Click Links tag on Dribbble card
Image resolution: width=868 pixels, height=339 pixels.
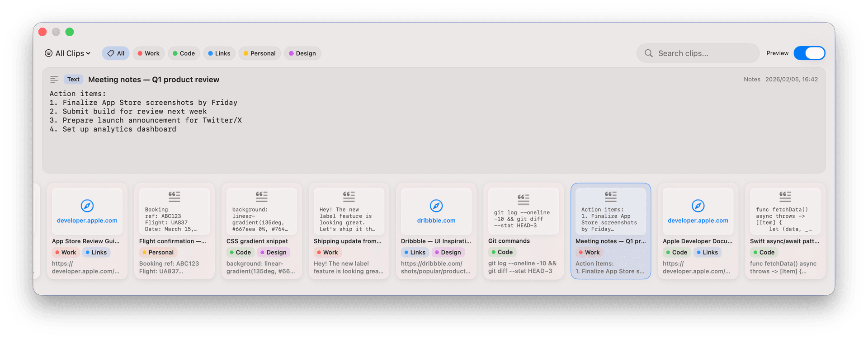(x=415, y=253)
